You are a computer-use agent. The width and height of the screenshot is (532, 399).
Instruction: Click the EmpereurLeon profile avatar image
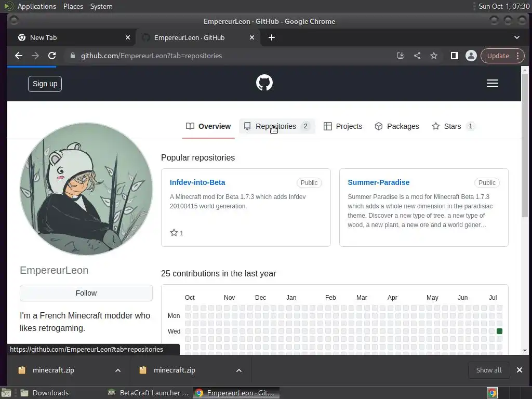click(86, 189)
